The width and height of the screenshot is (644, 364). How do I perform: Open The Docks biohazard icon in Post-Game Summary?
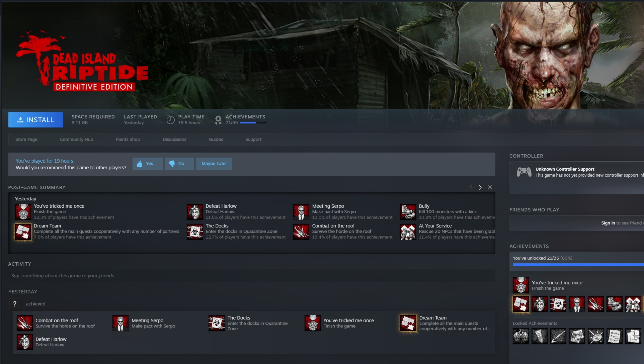click(x=195, y=232)
